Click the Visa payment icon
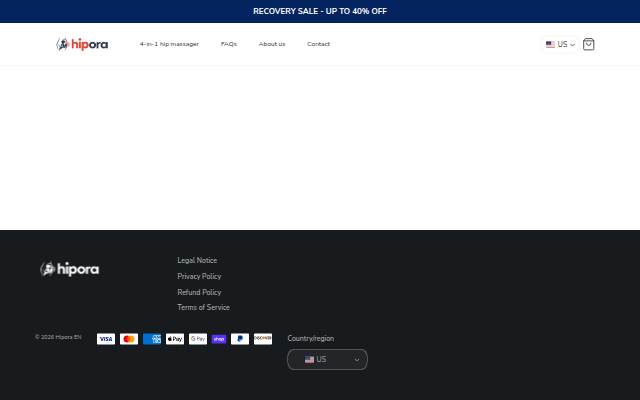The width and height of the screenshot is (640, 400). point(106,339)
